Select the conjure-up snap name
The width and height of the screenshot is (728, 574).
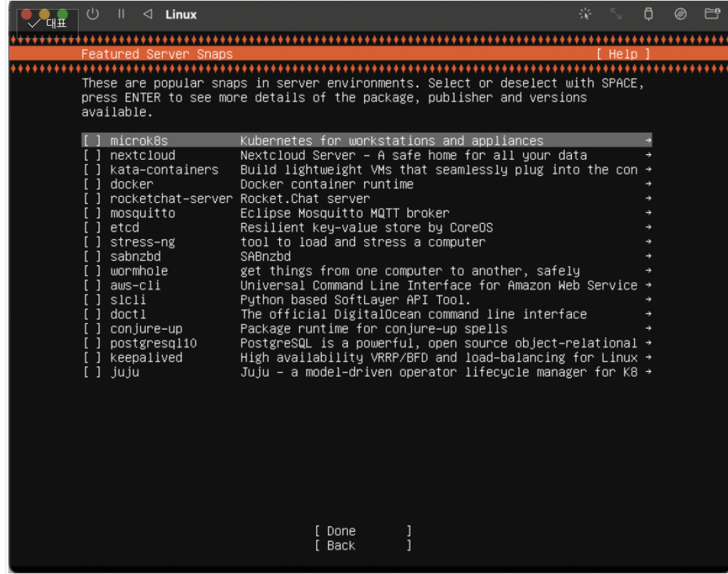[147, 329]
